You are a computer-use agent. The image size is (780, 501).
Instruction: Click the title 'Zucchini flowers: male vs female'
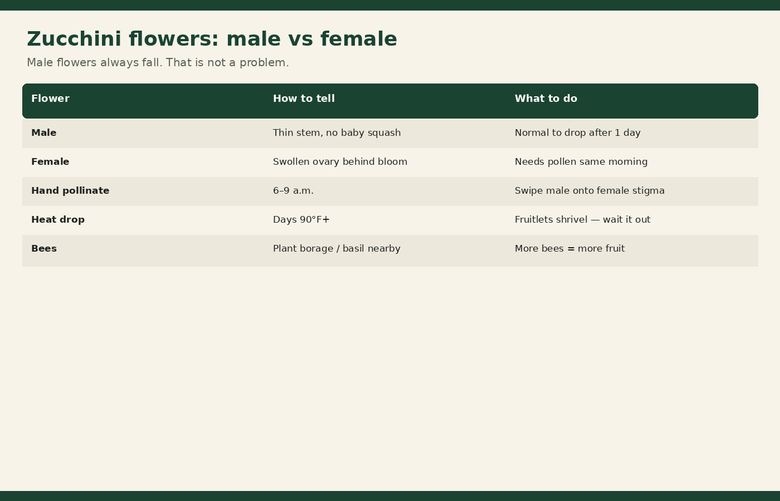coord(212,39)
